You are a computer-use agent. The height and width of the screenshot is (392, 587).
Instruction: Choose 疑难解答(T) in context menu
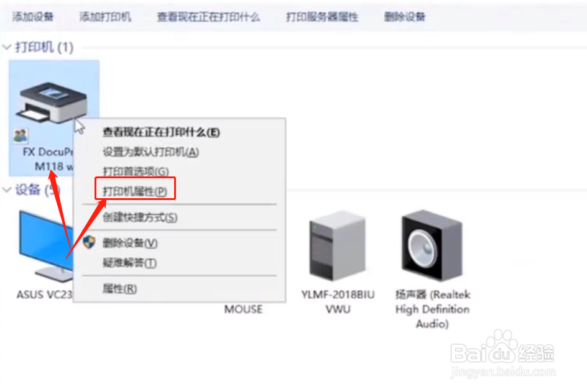pos(129,263)
